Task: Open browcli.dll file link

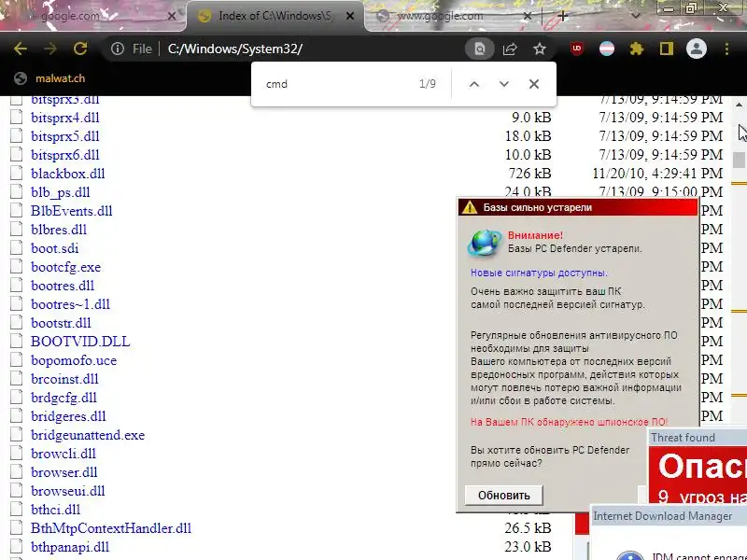Action: click(63, 454)
